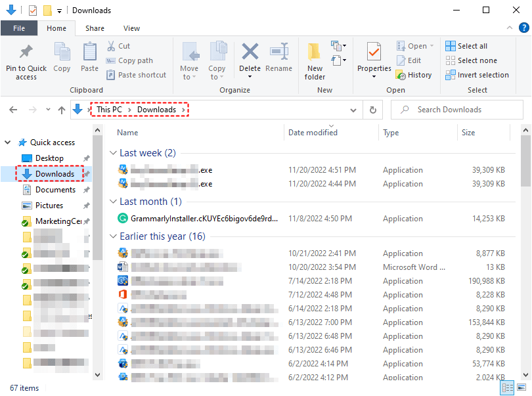Screen dimensions: 532x396
Task: Collapse the ribbon using the chevron
Action: point(510,28)
